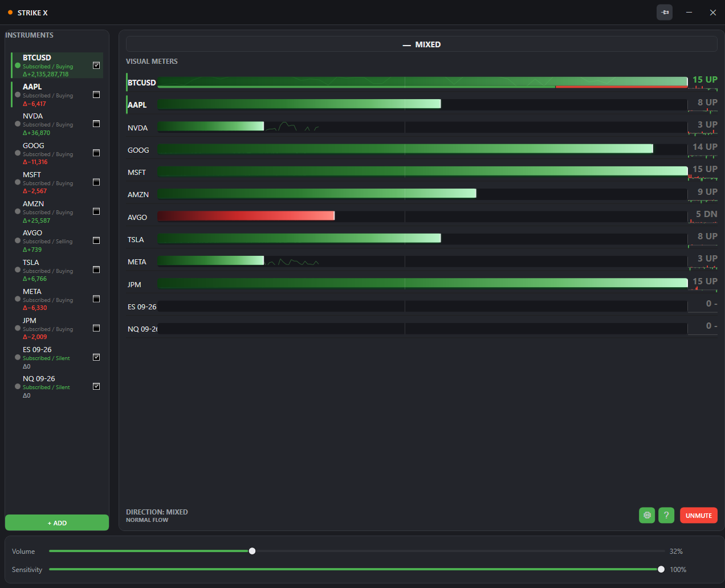Screen dimensions: 725x588
Task: Click the BTCUSD delta +2,135,287,718 value
Action: [x=46, y=74]
